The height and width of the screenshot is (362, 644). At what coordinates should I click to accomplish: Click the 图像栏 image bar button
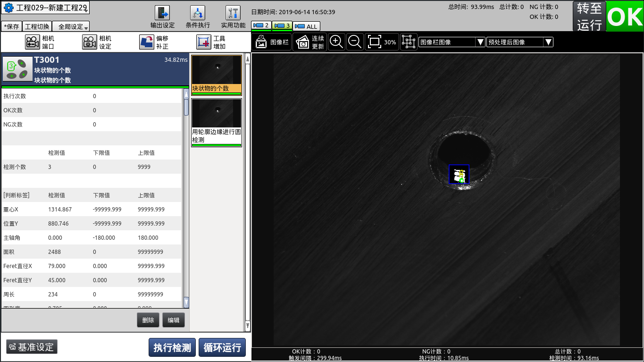(x=272, y=42)
